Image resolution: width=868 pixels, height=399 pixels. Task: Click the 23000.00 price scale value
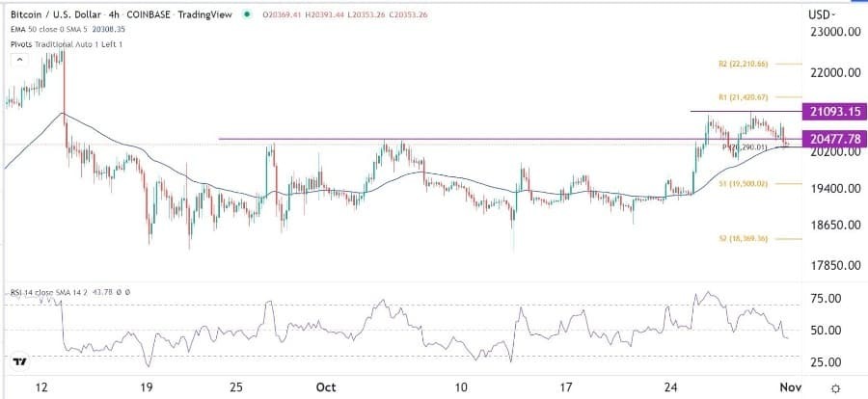tap(831, 33)
